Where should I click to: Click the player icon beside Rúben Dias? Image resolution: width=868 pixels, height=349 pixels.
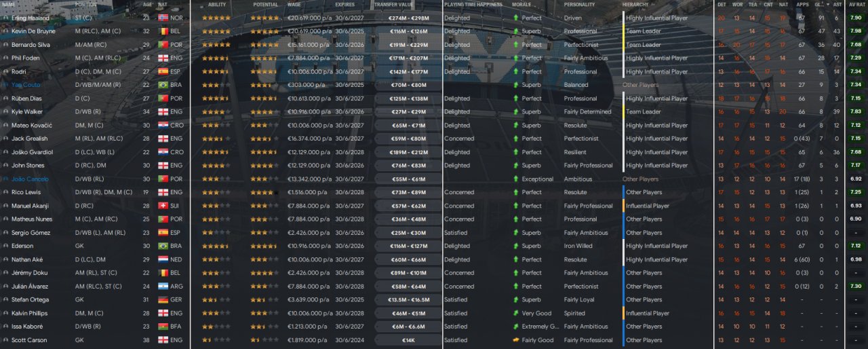click(x=5, y=98)
